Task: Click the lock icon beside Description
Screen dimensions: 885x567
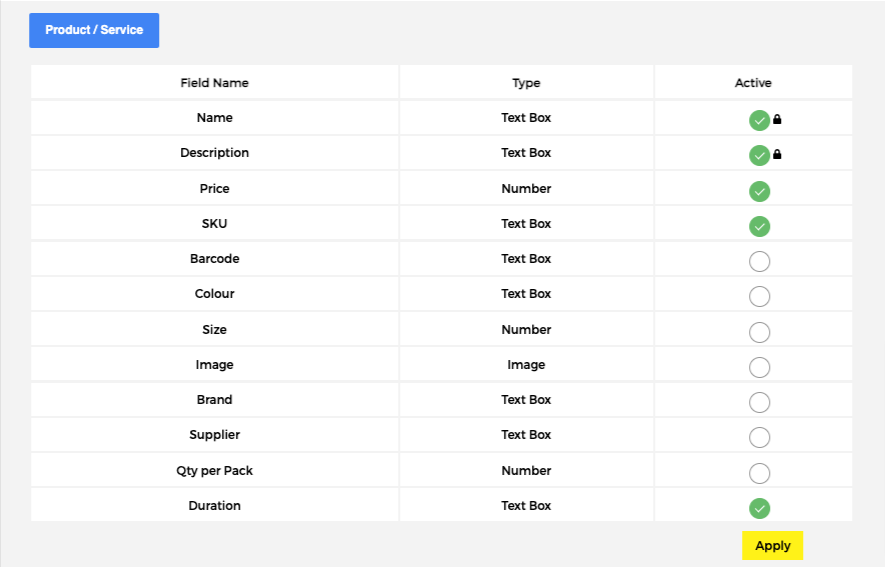Action: [777, 155]
